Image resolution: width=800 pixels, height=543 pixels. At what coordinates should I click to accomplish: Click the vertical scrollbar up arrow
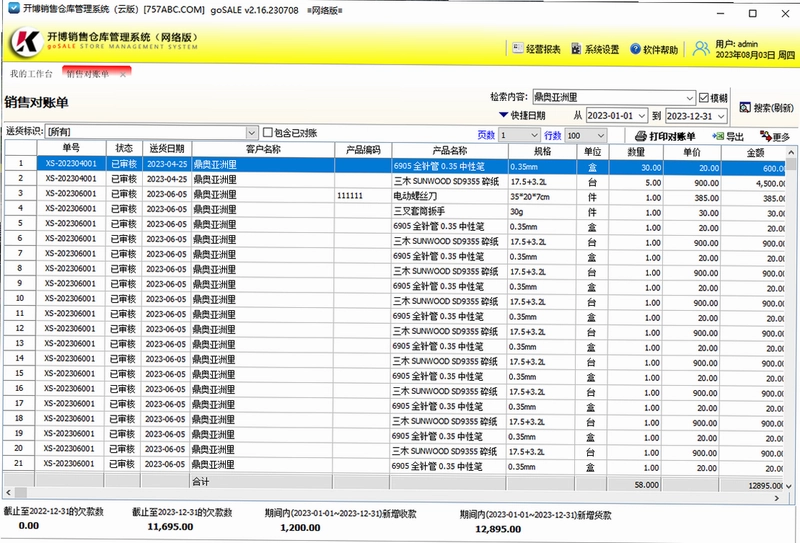click(x=791, y=152)
